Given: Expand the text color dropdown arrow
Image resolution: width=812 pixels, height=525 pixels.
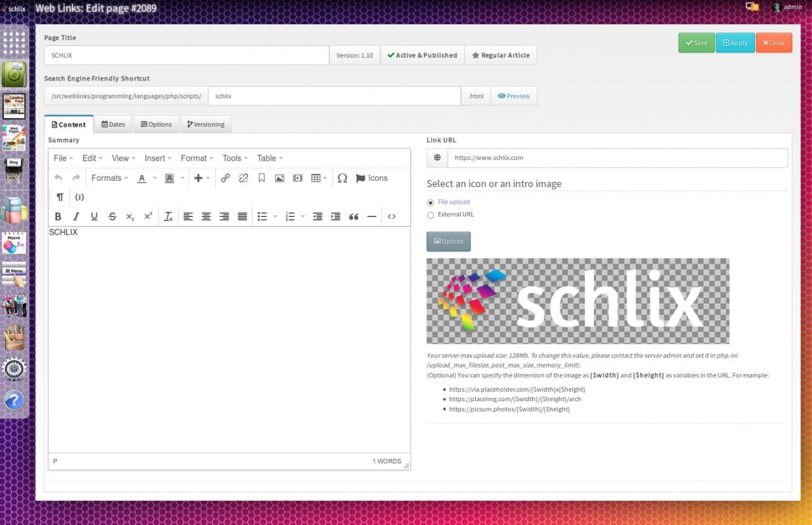Looking at the screenshot, I should (154, 178).
